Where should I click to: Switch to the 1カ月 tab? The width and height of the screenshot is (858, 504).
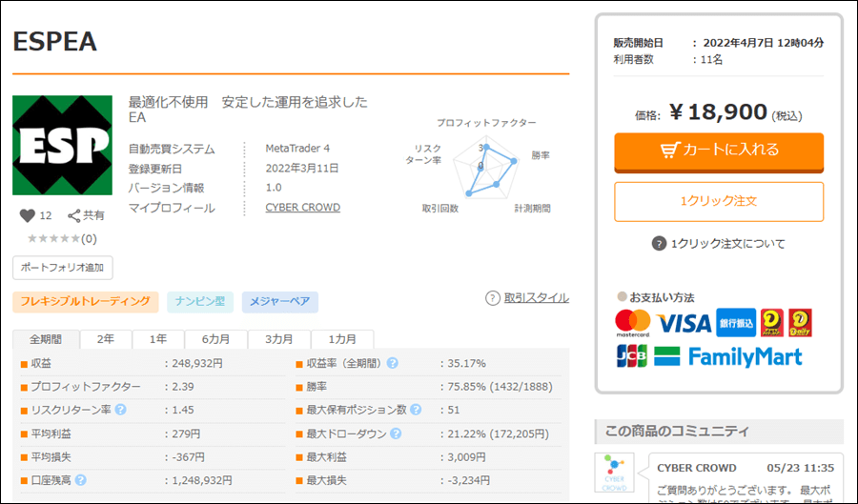click(x=344, y=339)
